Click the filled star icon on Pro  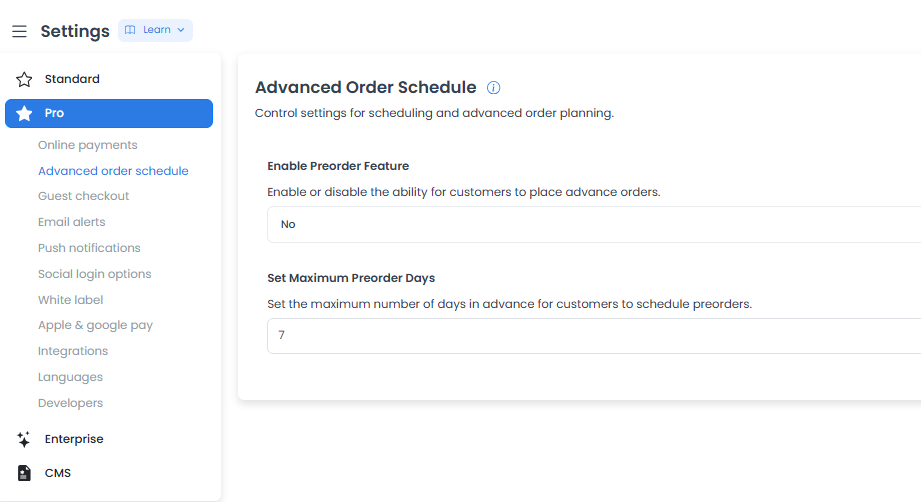[24, 113]
